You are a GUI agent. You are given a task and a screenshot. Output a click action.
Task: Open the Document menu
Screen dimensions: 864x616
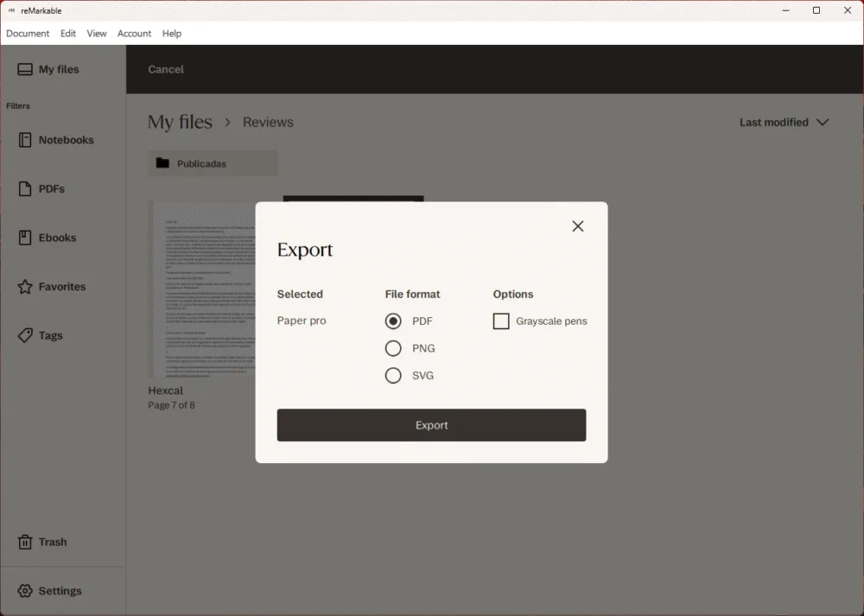28,34
